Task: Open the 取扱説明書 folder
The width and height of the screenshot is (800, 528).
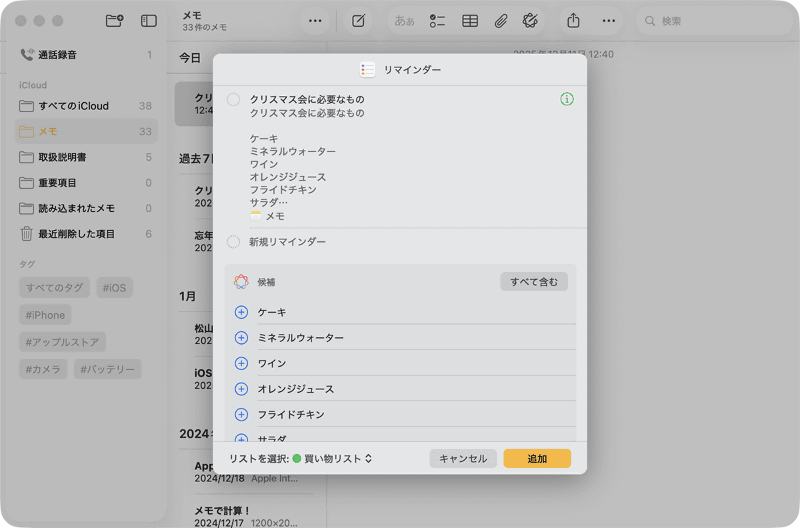Action: (x=86, y=157)
